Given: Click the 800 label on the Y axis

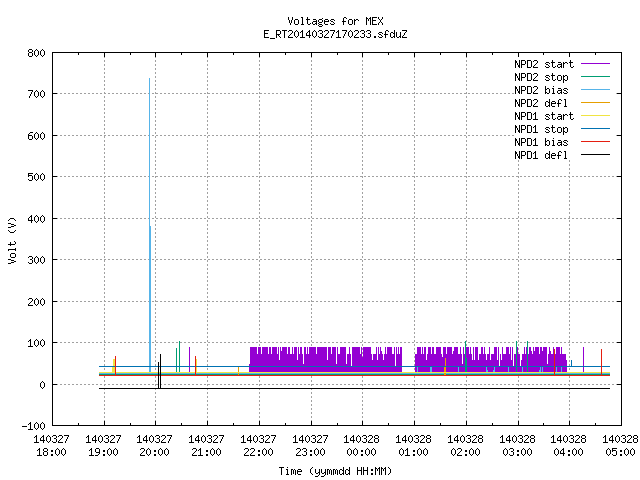Looking at the screenshot, I should [x=36, y=53].
